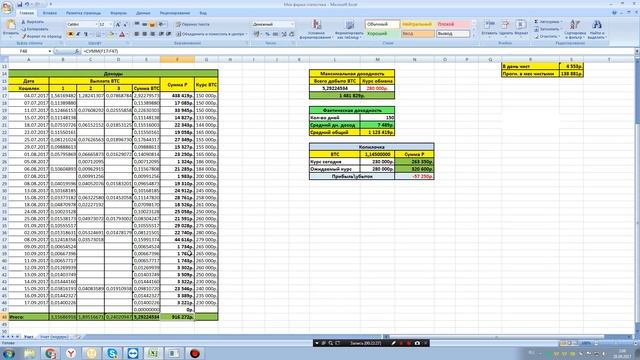Toggle underline formatting

[85, 34]
